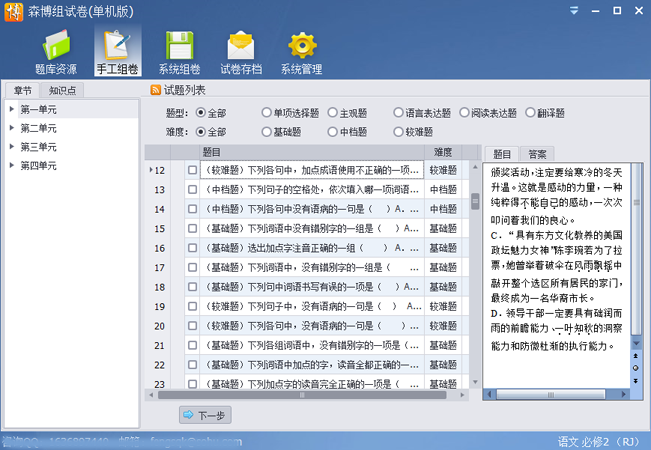Switch to the 知识点 tab
The width and height of the screenshot is (651, 450).
pyautogui.click(x=66, y=90)
